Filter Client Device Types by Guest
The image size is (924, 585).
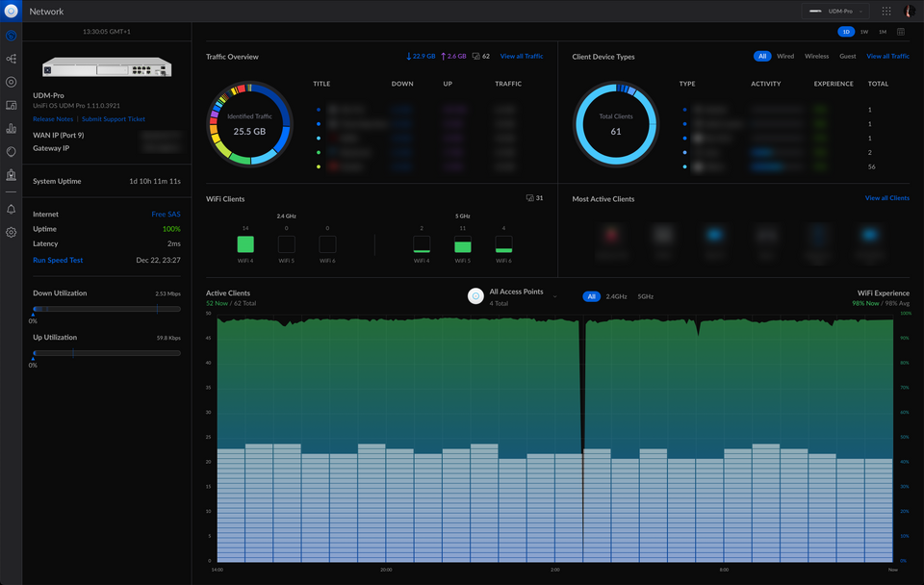coord(846,56)
